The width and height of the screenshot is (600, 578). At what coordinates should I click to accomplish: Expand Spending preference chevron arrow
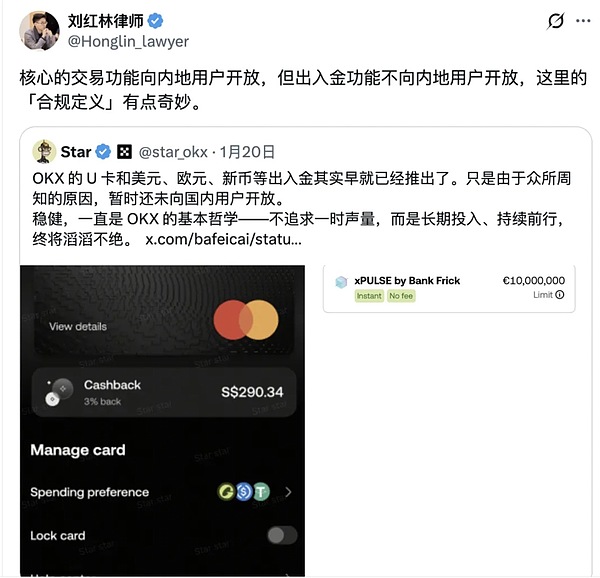click(x=288, y=492)
